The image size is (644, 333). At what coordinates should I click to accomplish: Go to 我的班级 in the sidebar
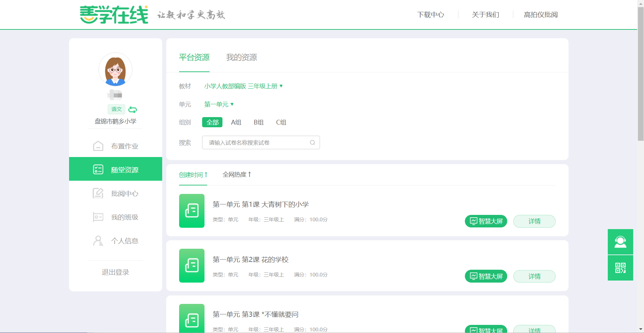[x=115, y=217]
